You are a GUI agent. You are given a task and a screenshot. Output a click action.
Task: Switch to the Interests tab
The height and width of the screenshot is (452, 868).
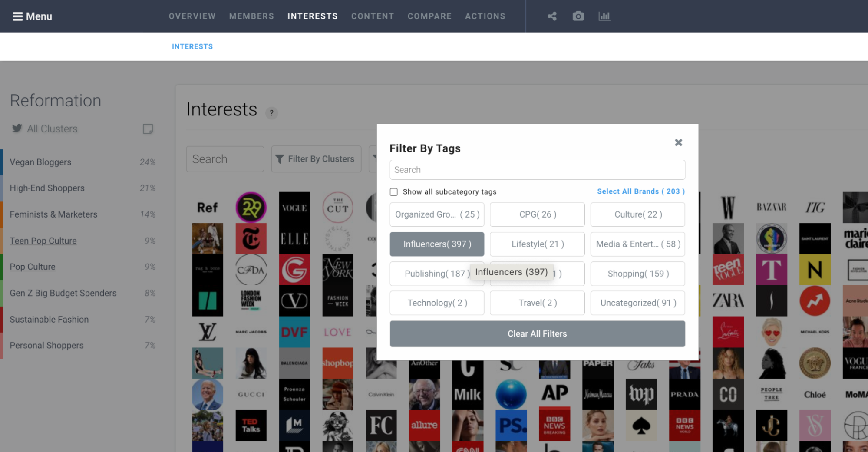click(312, 16)
